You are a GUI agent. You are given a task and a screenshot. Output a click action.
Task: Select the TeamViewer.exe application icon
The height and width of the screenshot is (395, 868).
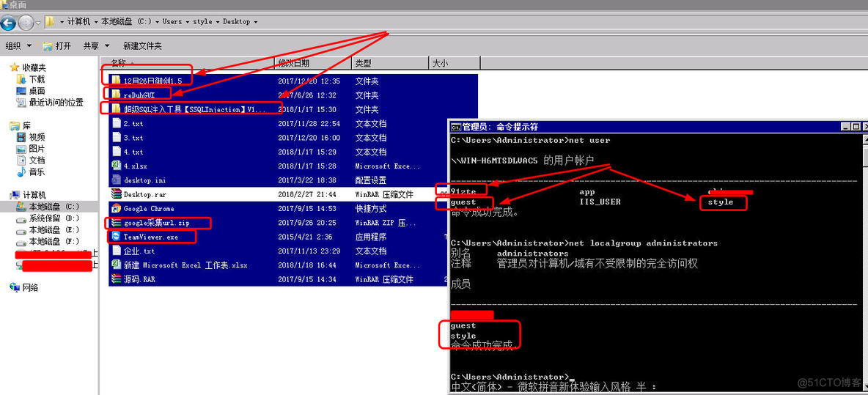(117, 237)
